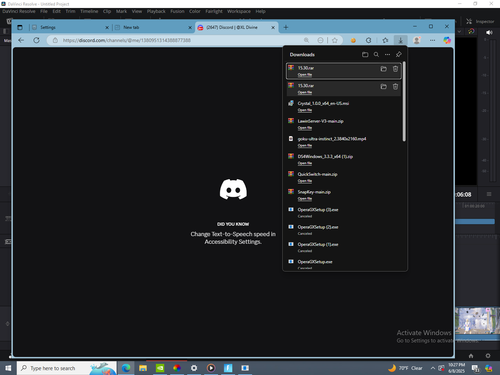This screenshot has width=500, height=375.
Task: Expand the dropdown arrow beside the bypass icon
Action: click(459, 31)
